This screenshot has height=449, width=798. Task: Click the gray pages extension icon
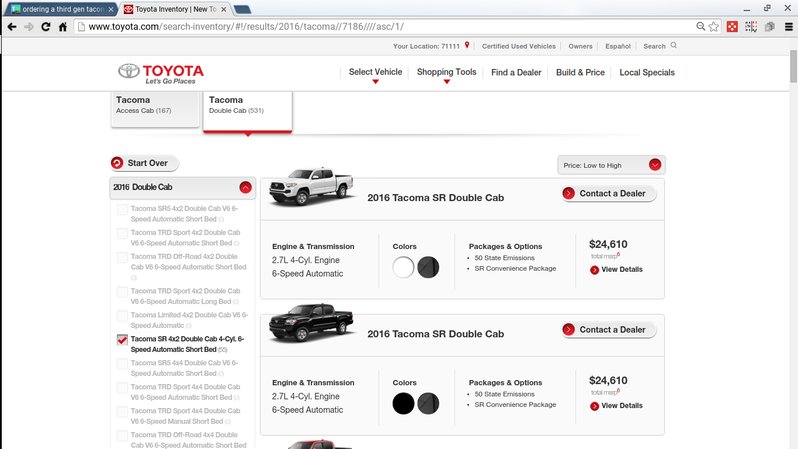[770, 26]
